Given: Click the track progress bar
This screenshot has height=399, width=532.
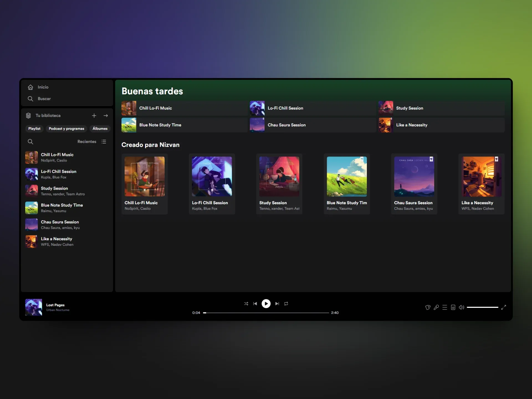Looking at the screenshot, I should (266, 313).
